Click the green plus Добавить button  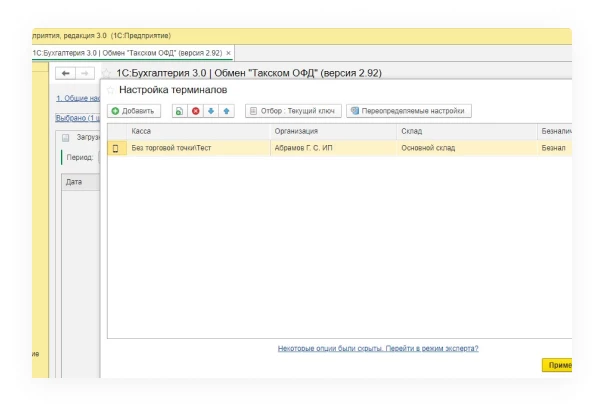point(133,111)
